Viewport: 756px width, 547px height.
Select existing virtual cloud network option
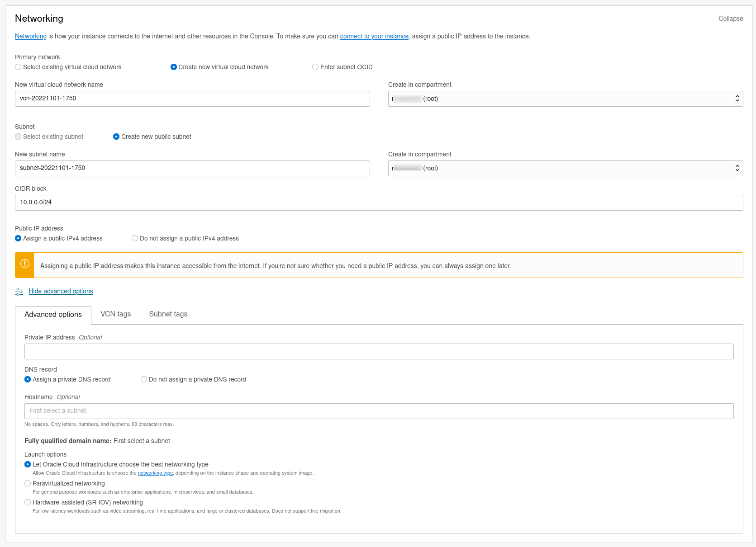pyautogui.click(x=18, y=67)
